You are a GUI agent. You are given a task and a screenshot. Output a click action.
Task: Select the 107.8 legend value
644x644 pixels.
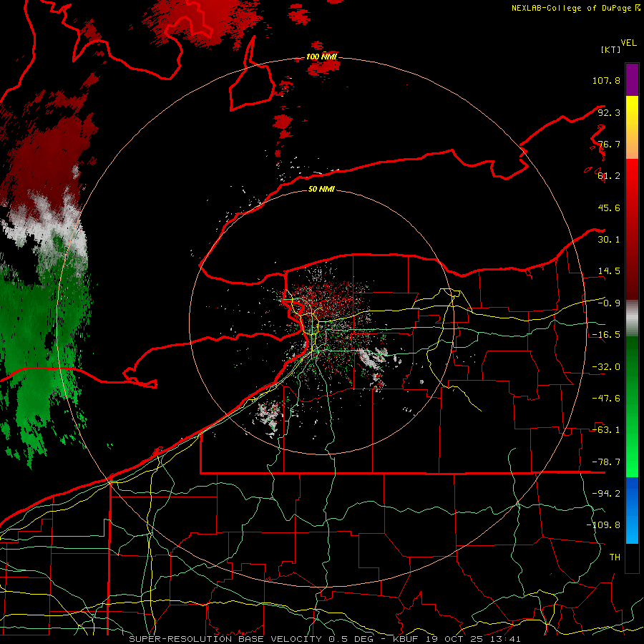[606, 80]
